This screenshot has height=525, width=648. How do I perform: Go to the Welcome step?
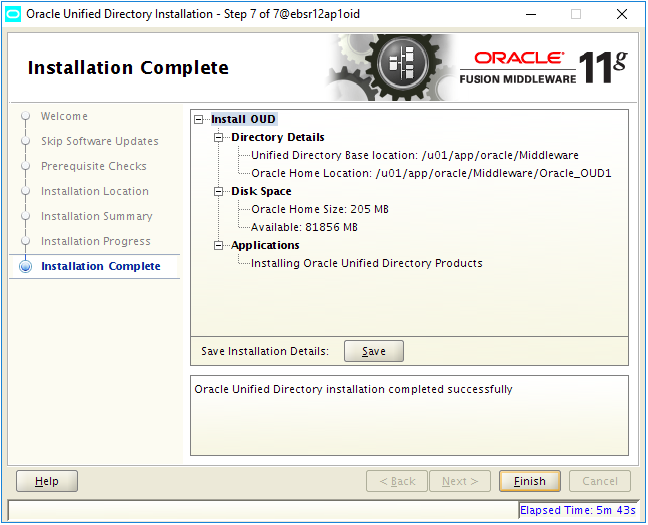[64, 117]
